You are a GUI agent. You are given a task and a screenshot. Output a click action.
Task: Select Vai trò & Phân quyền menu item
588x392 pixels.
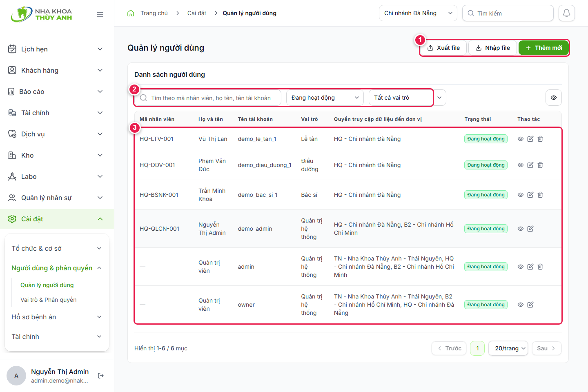tap(49, 300)
